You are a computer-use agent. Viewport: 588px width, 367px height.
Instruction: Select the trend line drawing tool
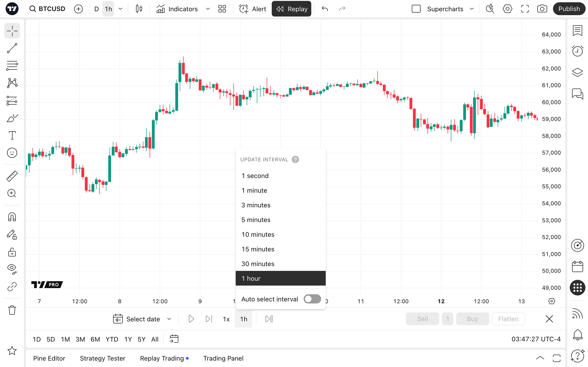pyautogui.click(x=12, y=48)
